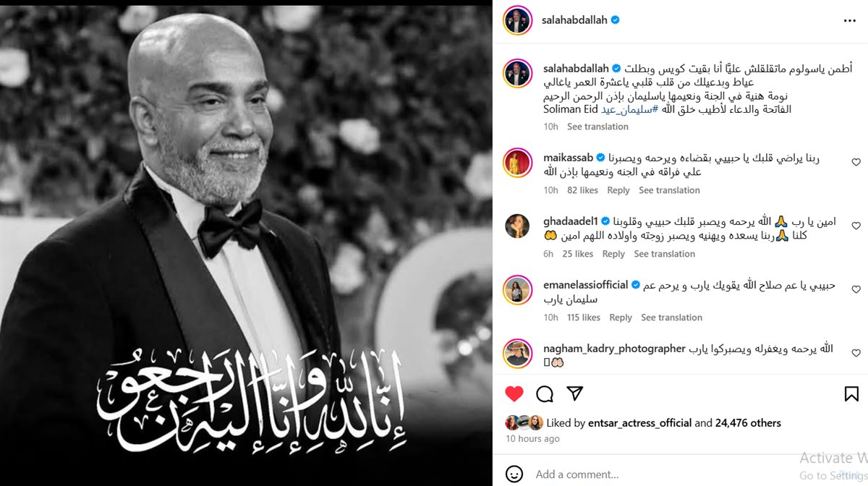This screenshot has width=868, height=486.
Task: Like maikassab's comment with the heart
Action: point(856,163)
